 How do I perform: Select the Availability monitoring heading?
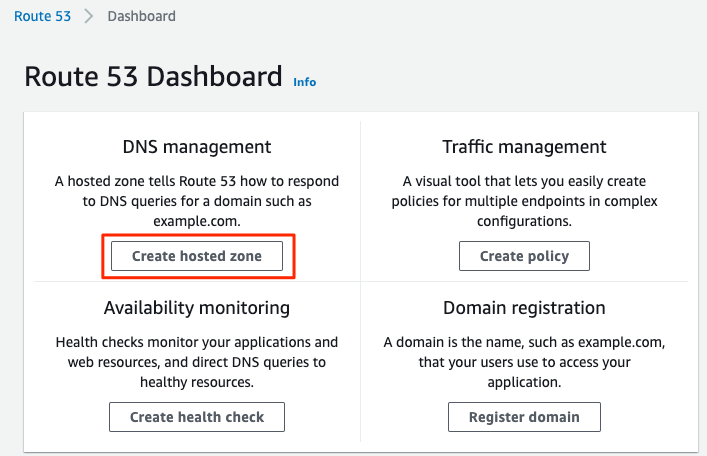click(x=197, y=308)
